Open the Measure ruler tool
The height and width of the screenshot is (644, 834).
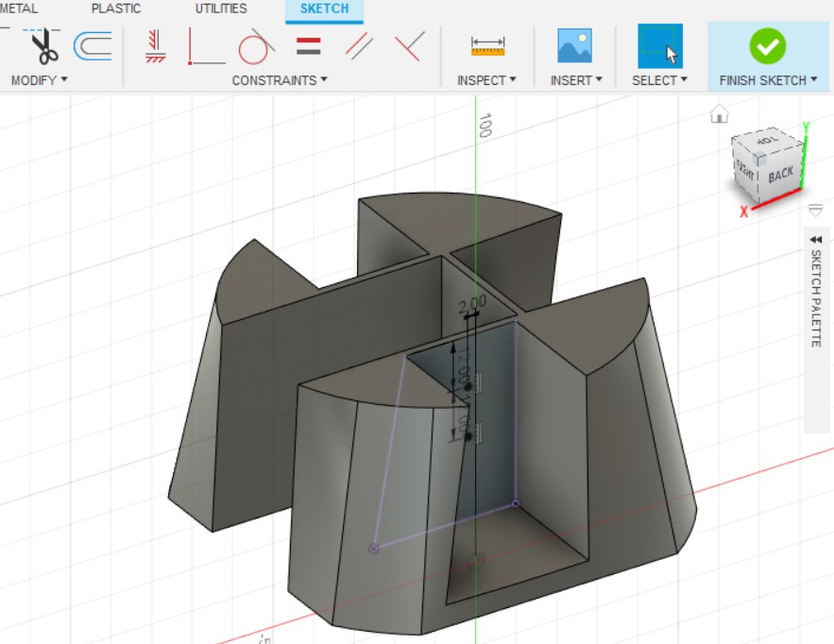487,45
